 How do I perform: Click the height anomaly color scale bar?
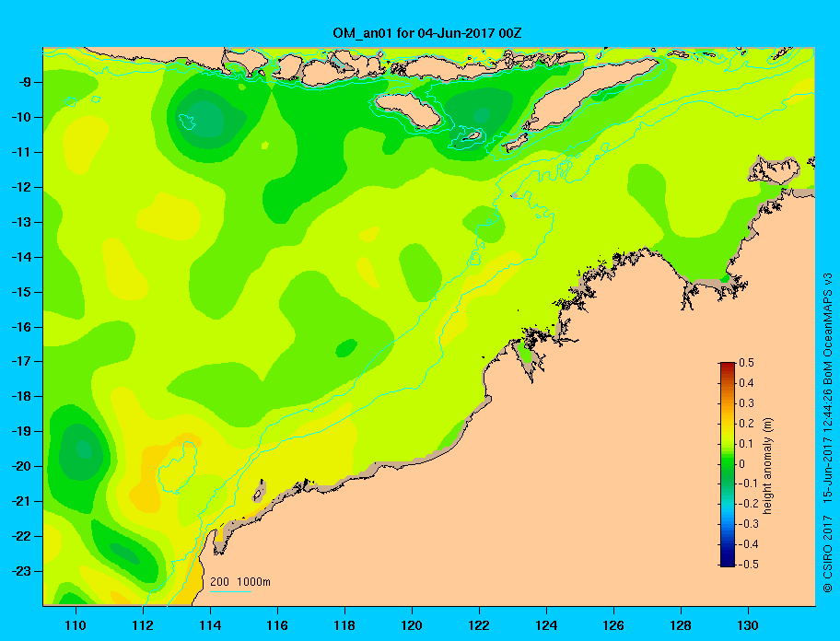click(728, 464)
